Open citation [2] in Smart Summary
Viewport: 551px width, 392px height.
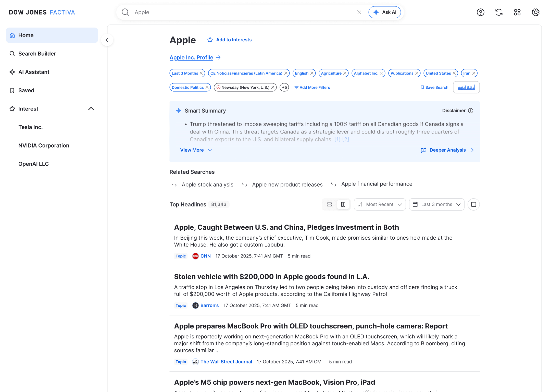[346, 139]
